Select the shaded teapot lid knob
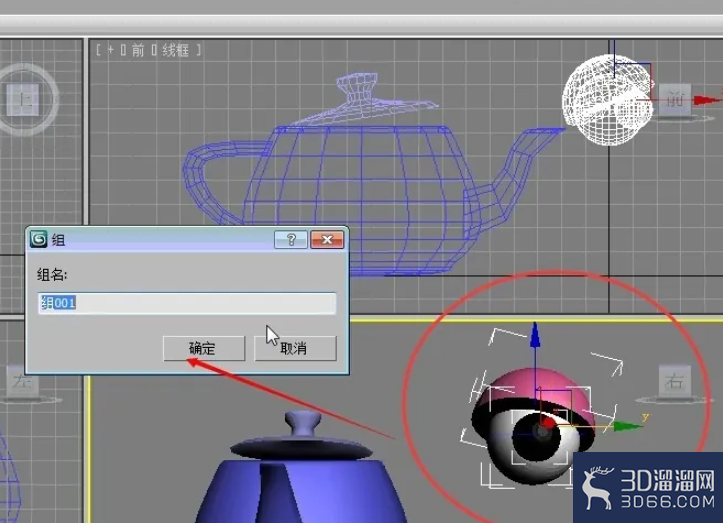The width and height of the screenshot is (723, 523). tap(302, 423)
